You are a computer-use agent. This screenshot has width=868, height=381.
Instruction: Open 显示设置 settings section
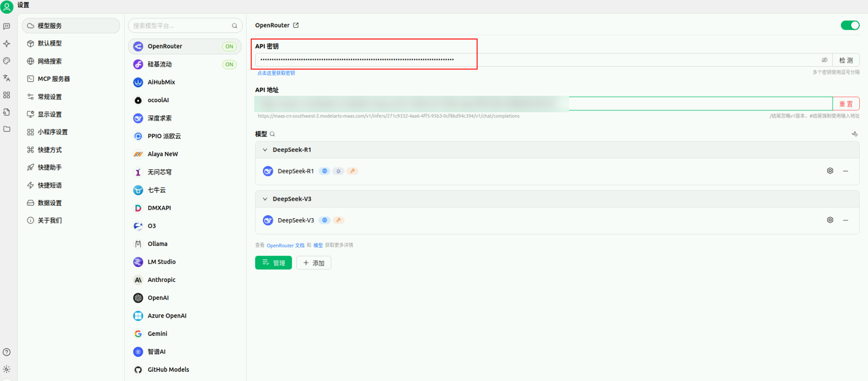tap(71, 114)
